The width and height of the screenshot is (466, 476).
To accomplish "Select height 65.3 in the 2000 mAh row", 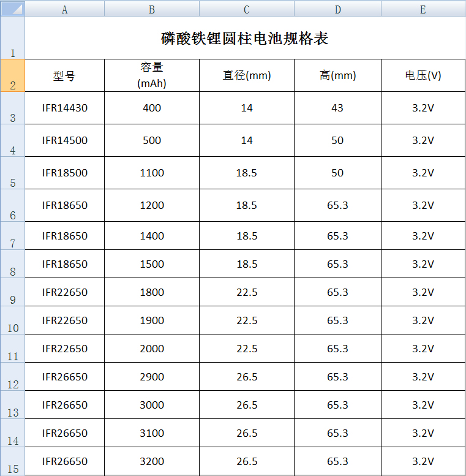I will point(337,348).
